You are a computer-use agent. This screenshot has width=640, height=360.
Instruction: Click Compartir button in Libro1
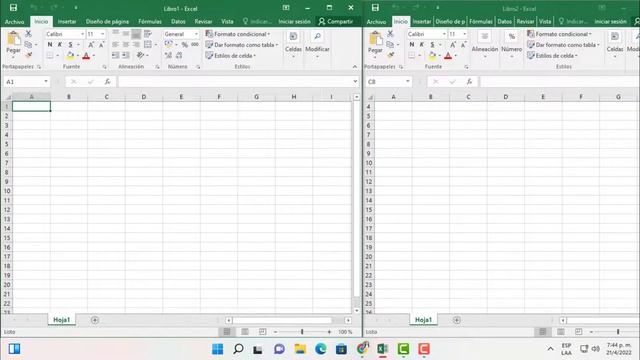tap(336, 21)
